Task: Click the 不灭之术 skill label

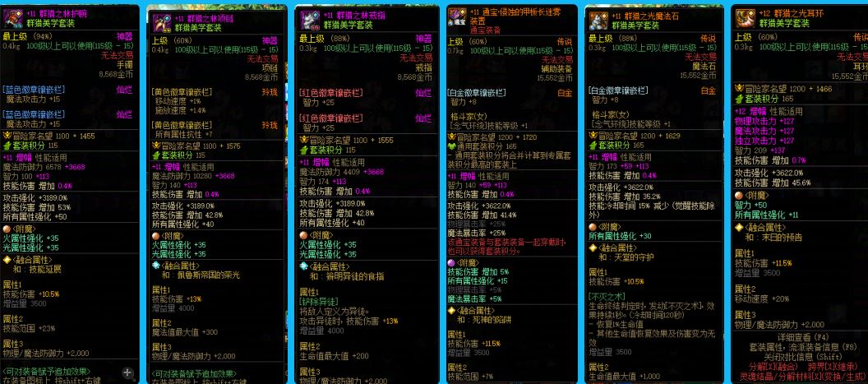Action: coord(608,294)
